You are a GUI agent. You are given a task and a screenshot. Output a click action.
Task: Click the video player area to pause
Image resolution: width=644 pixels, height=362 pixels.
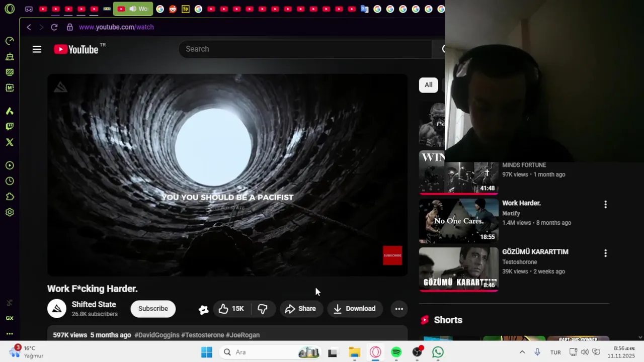click(227, 175)
